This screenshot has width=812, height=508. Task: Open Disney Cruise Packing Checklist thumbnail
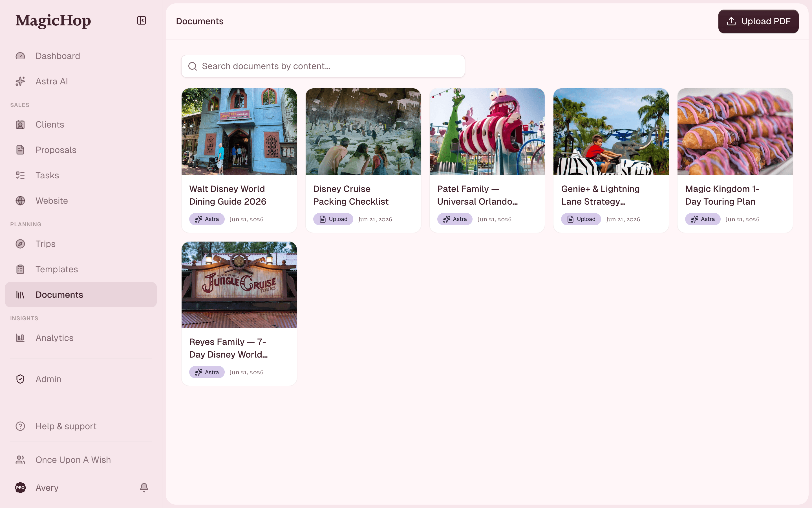click(363, 131)
